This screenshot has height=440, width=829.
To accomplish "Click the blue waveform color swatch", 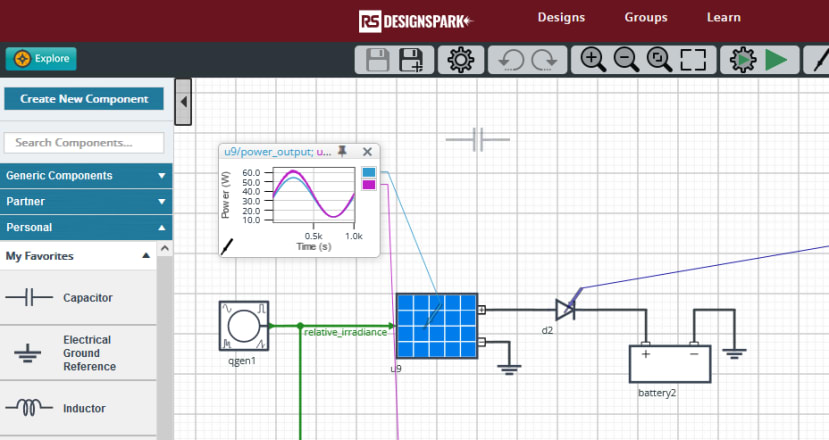I will point(369,172).
